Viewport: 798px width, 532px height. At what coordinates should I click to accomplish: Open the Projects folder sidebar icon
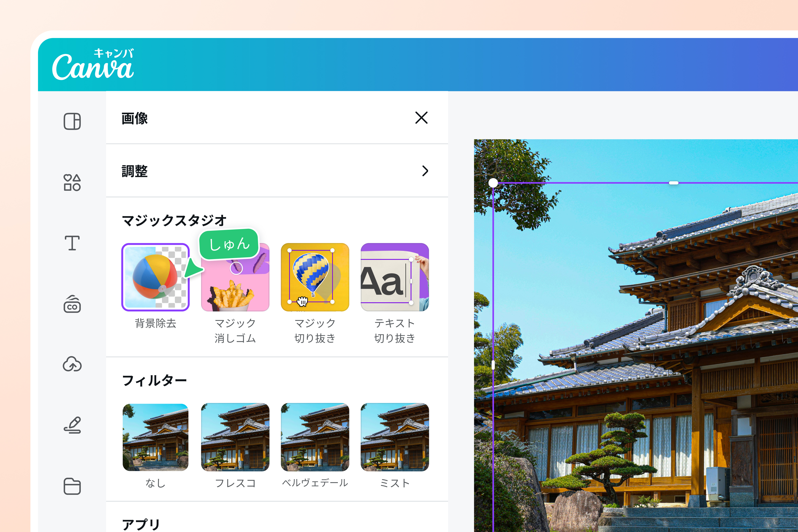tap(72, 486)
